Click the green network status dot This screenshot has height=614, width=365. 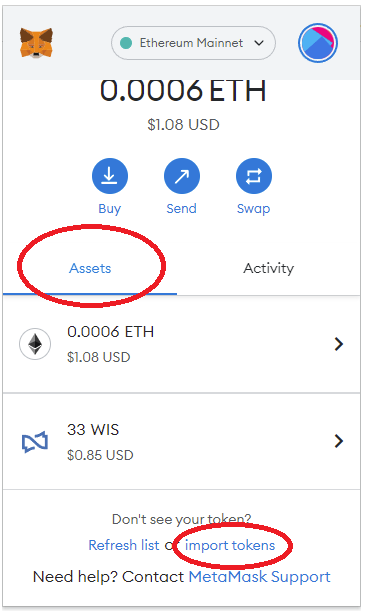(126, 43)
